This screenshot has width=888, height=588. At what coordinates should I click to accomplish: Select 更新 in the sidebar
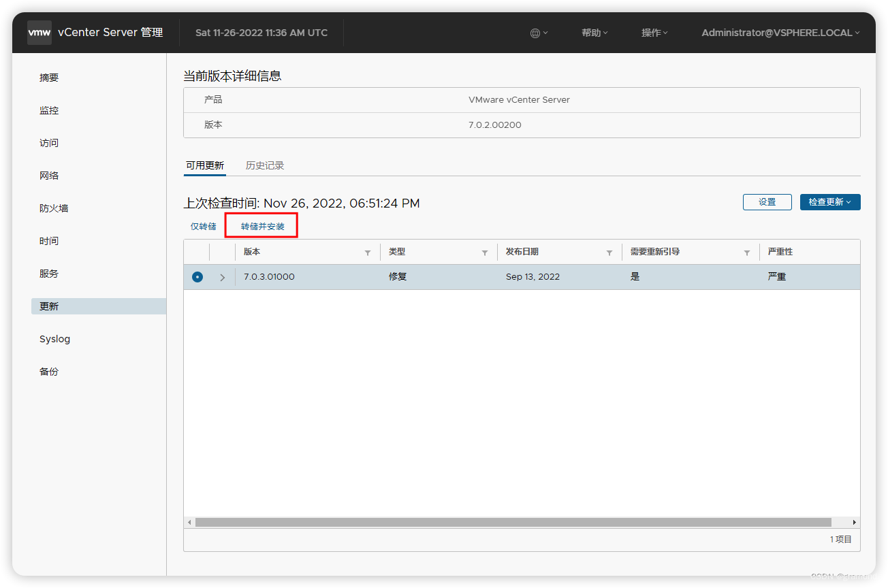click(99, 306)
